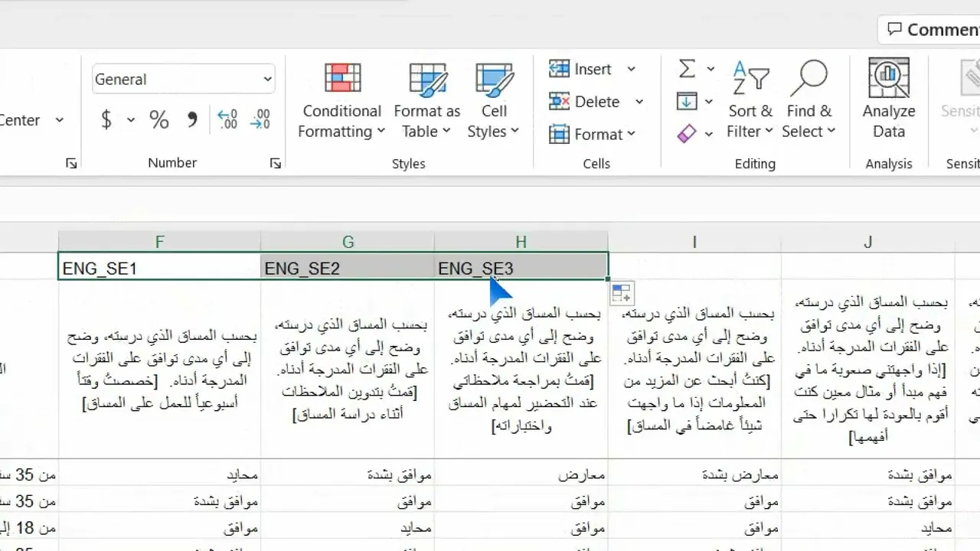Open Conditional Formatting menu

tap(341, 101)
